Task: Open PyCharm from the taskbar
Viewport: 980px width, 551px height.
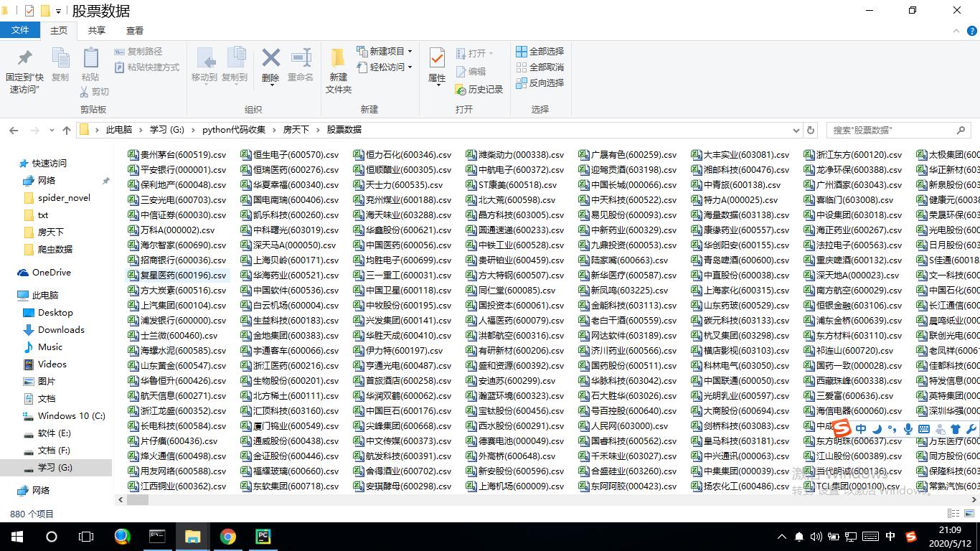Action: click(263, 537)
